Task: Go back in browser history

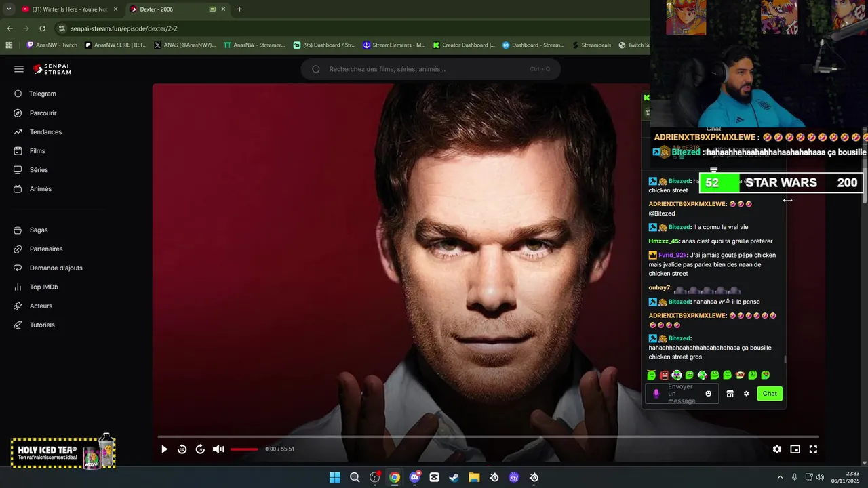Action: pos(9,28)
